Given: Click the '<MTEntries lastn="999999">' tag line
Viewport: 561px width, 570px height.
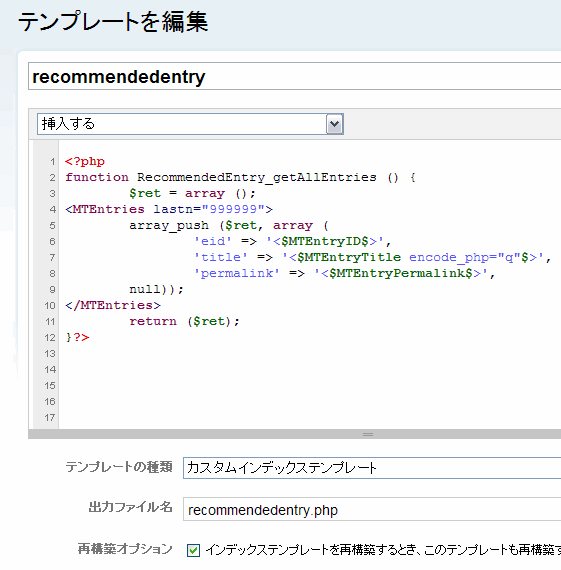Looking at the screenshot, I should click(169, 209).
